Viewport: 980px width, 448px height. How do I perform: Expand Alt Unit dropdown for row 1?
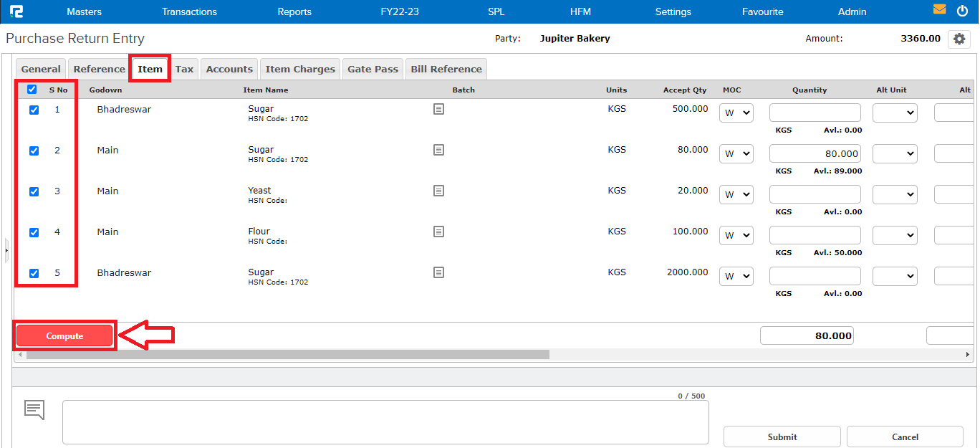tap(894, 113)
